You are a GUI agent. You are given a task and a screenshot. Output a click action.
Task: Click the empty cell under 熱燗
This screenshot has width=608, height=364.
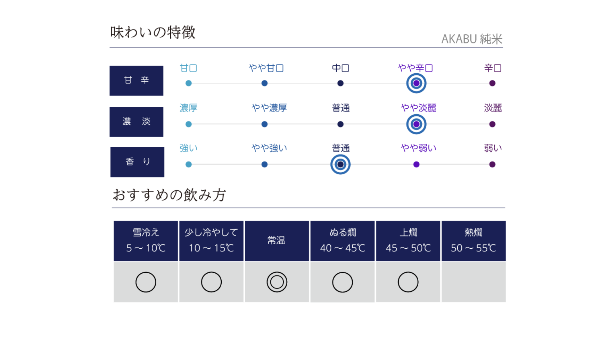[x=474, y=282]
